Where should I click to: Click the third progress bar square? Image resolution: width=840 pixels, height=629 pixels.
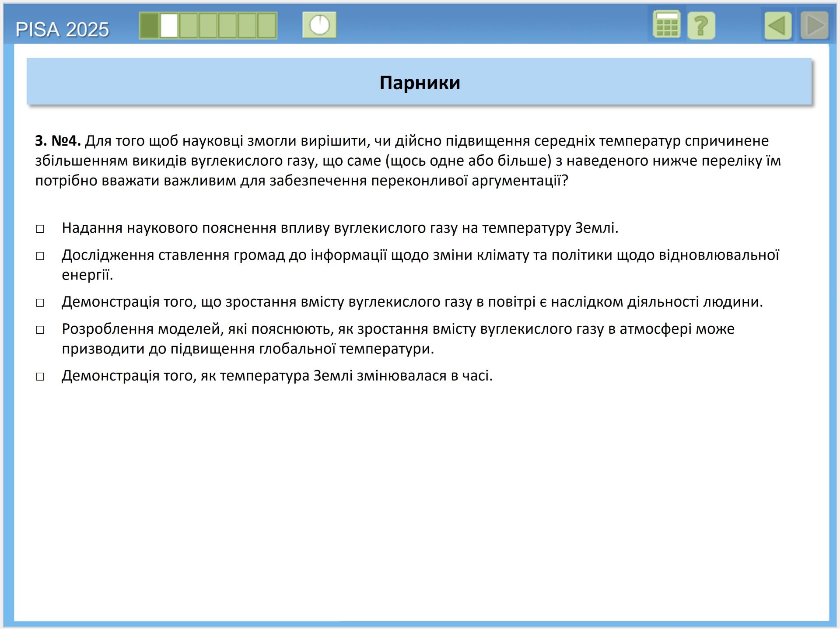[189, 25]
